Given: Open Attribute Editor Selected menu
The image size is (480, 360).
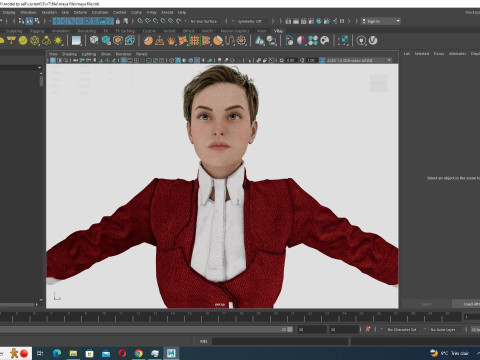Looking at the screenshot, I should click(x=422, y=54).
